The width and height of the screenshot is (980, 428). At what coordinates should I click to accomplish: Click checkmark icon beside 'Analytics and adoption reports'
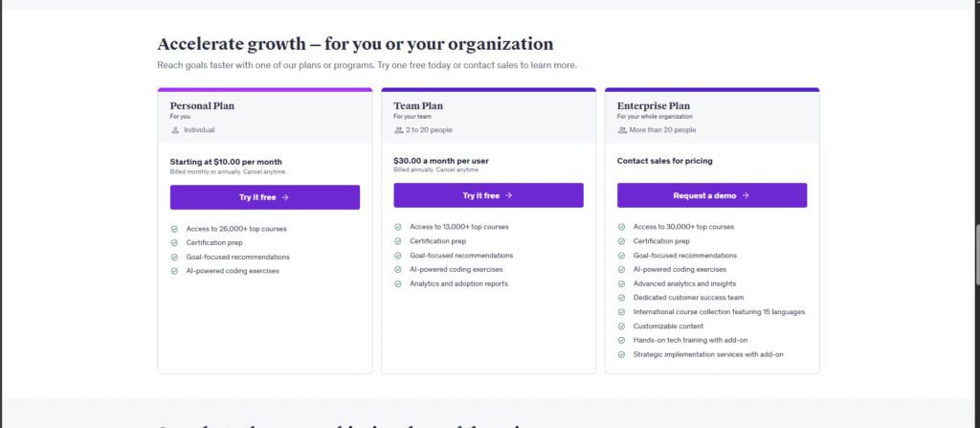(398, 283)
